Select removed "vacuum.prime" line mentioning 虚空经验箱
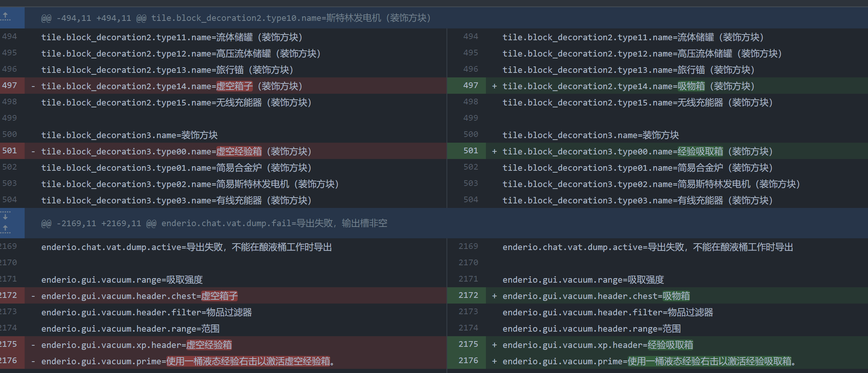868x373 pixels. [188, 361]
